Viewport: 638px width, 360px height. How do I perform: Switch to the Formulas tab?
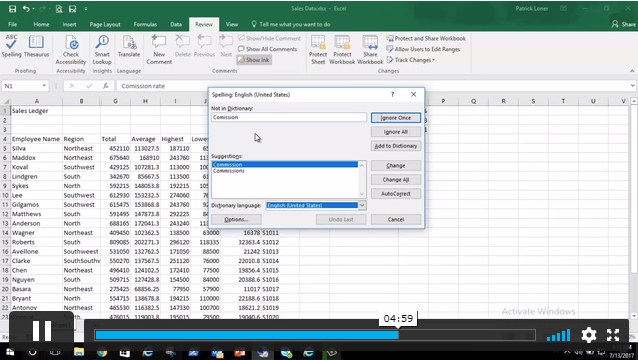coord(145,24)
